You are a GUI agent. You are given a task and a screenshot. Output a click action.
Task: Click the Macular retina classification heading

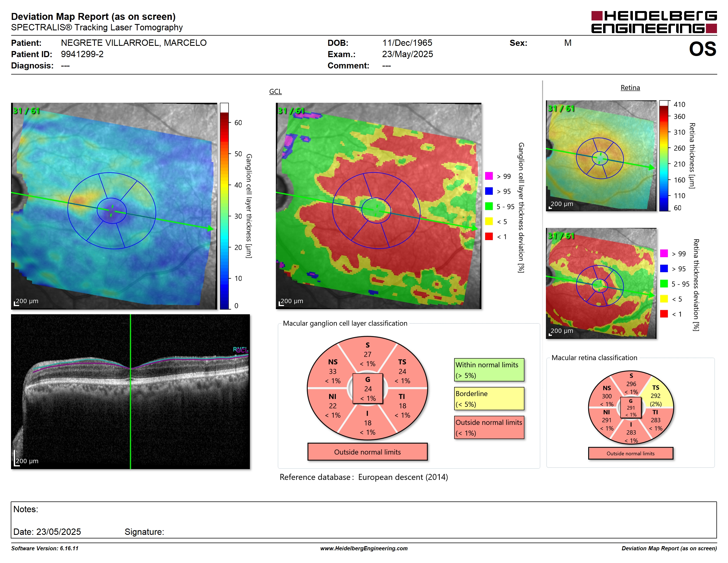pyautogui.click(x=594, y=358)
